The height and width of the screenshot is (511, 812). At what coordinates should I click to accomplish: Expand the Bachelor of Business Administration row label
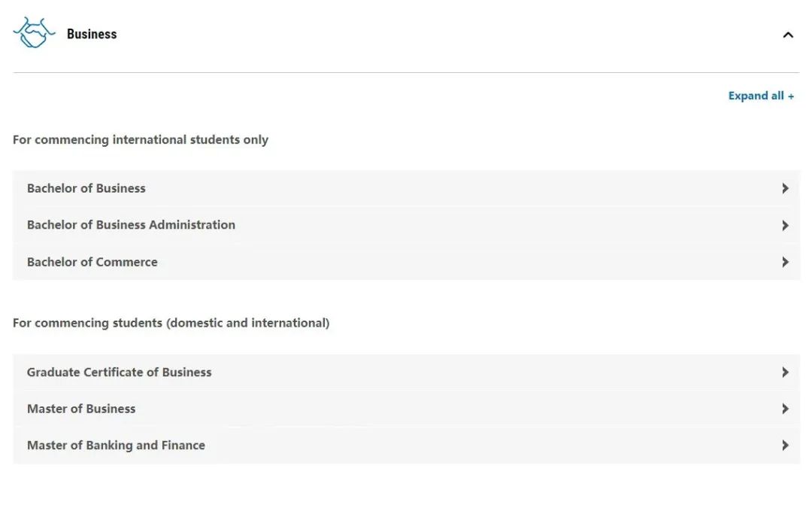131,225
